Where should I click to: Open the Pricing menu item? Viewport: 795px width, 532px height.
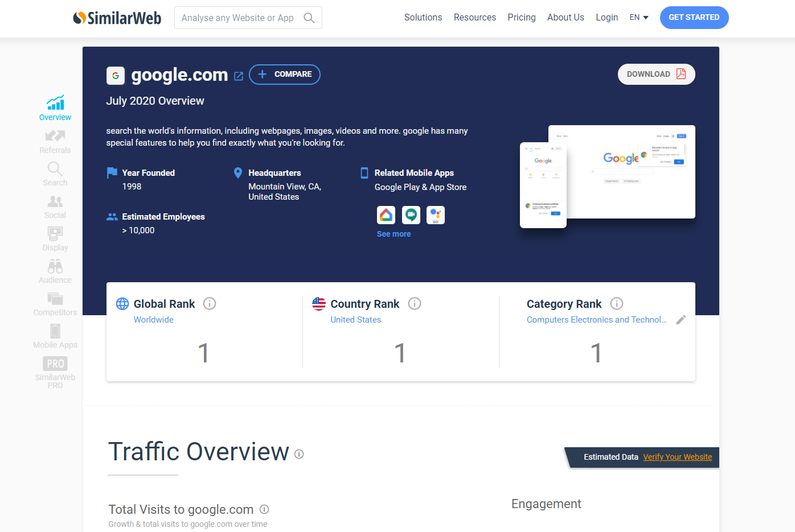[522, 17]
